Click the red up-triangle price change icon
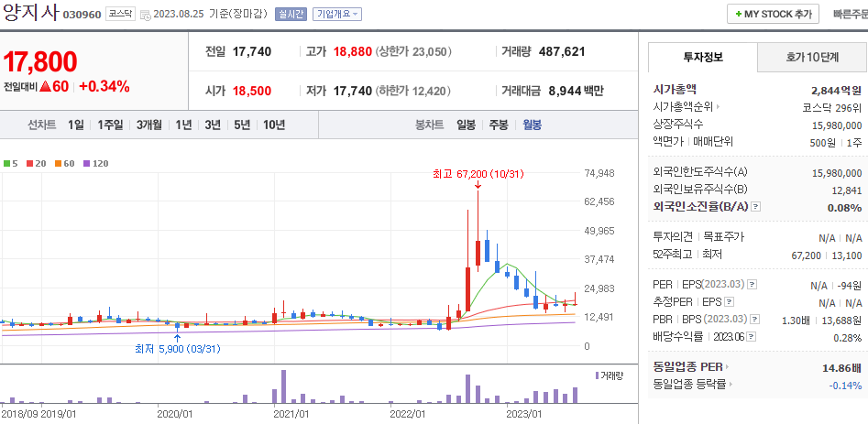This screenshot has height=424, width=868. click(x=46, y=87)
